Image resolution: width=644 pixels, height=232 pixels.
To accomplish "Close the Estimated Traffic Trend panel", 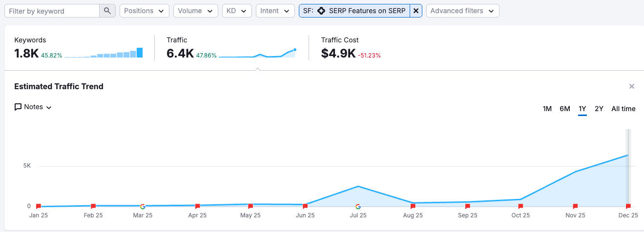I will (x=631, y=86).
